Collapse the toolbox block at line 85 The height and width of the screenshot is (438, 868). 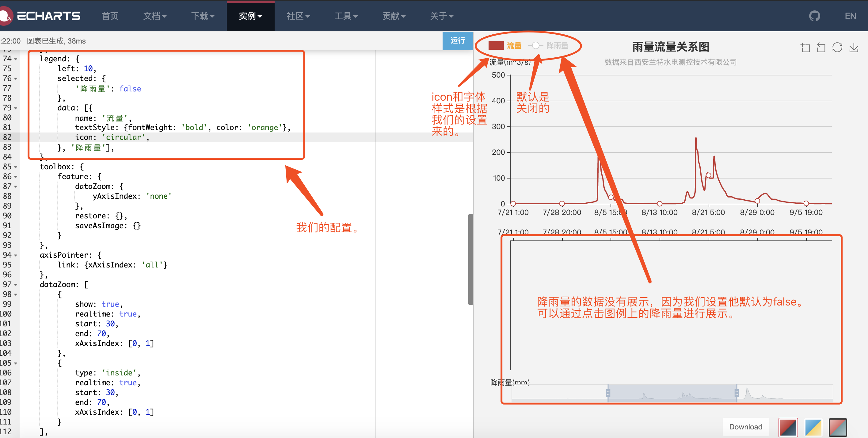click(x=16, y=167)
